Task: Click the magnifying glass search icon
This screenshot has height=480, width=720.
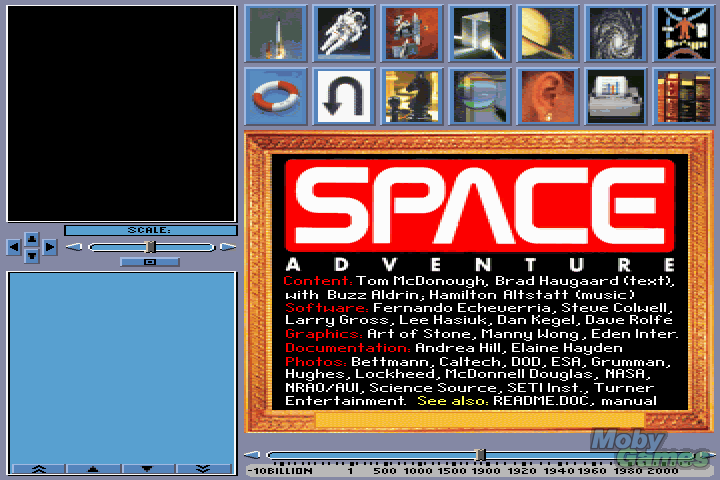Action: [x=480, y=96]
